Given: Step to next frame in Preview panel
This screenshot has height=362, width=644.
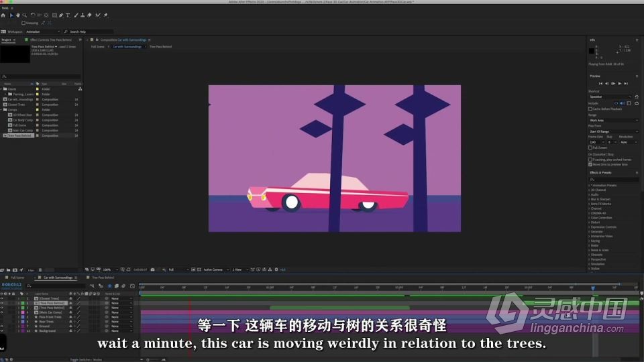Looking at the screenshot, I should point(619,84).
